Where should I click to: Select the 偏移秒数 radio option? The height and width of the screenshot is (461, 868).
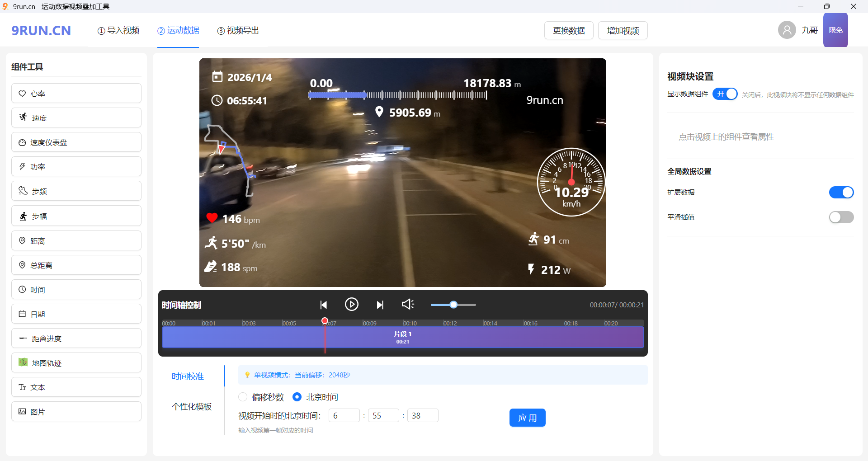(243, 397)
